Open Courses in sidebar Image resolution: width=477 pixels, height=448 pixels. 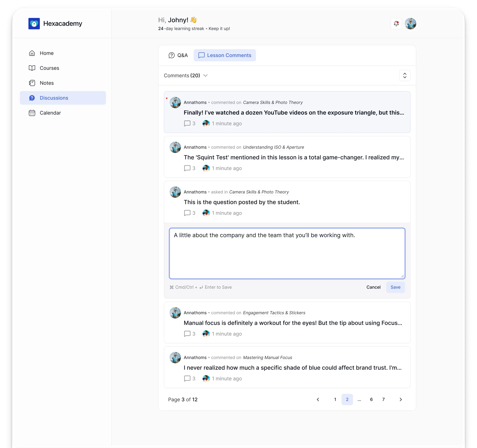[63, 68]
